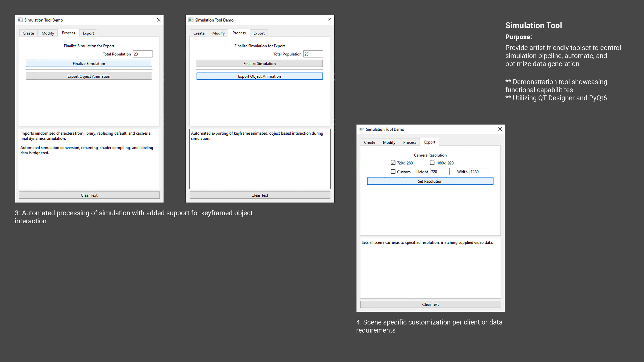Close the middle Simulation Tool Demo window

tap(329, 20)
